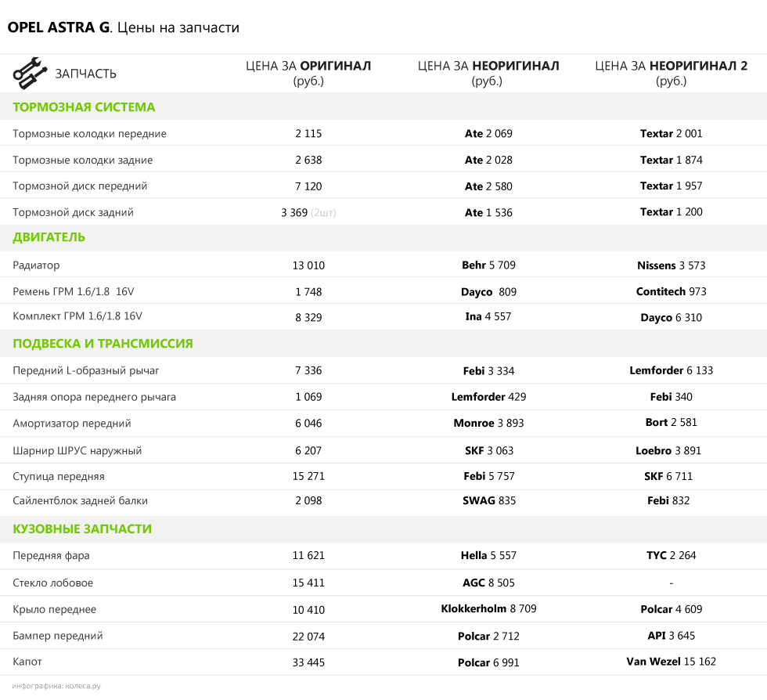Click the Lemforder 6 133 price cell
This screenshot has width=767, height=700.
click(x=671, y=370)
